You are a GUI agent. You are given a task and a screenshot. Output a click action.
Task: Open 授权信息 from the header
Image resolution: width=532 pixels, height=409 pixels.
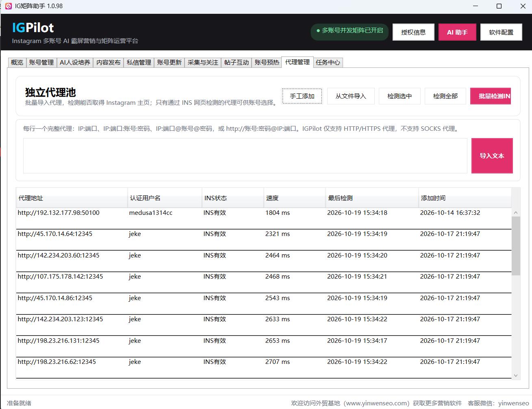click(413, 32)
